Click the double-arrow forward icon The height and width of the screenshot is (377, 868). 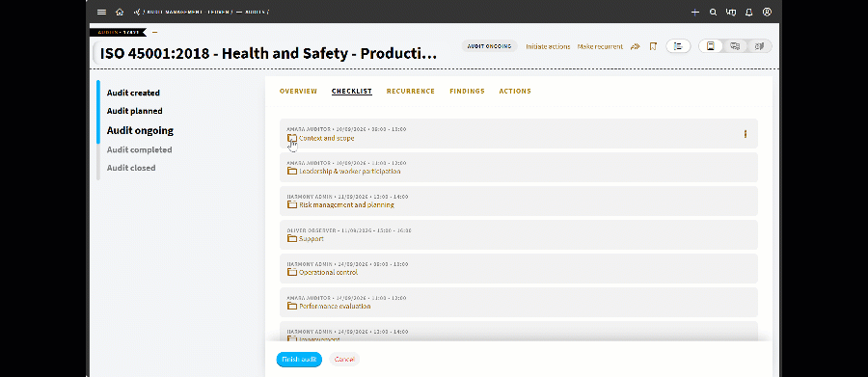tap(635, 46)
